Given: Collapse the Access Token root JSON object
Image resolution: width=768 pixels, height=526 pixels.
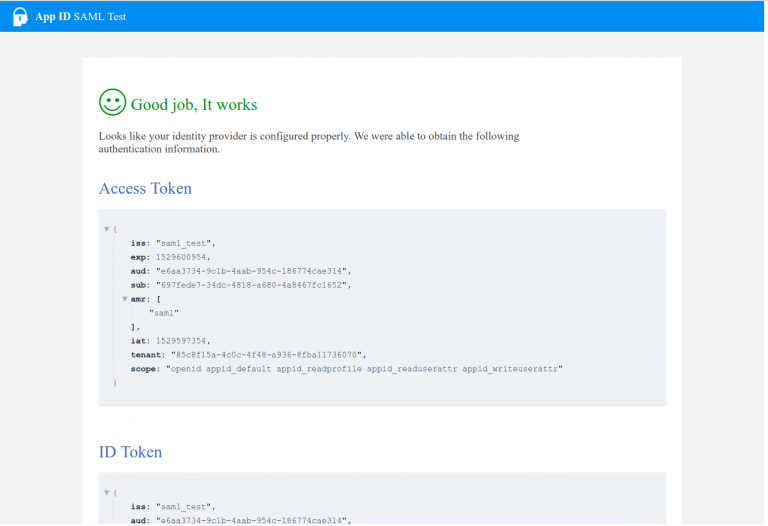Looking at the screenshot, I should pyautogui.click(x=107, y=229).
